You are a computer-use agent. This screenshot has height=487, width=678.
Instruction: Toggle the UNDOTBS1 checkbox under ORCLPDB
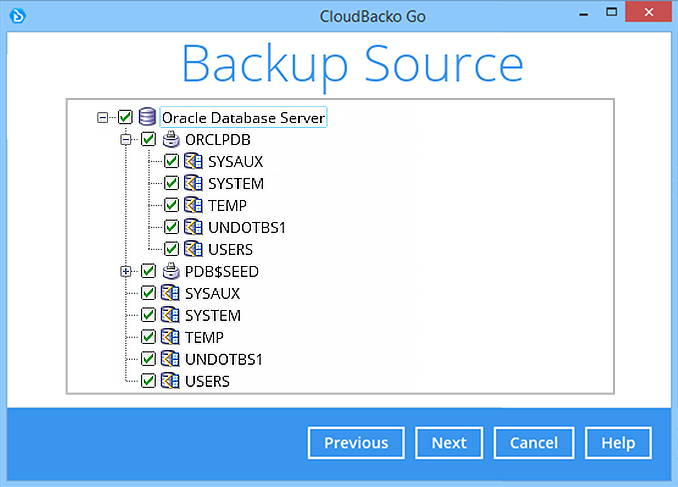pyautogui.click(x=171, y=227)
